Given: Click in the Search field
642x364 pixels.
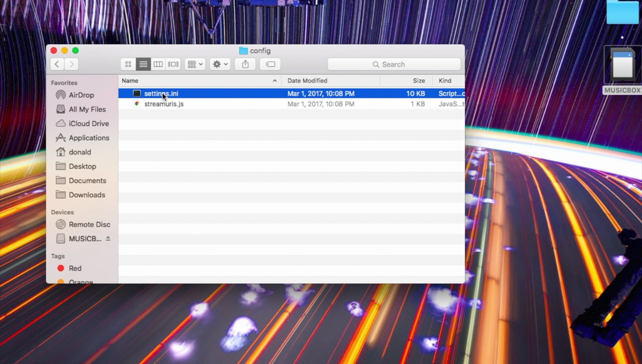Looking at the screenshot, I should [x=394, y=64].
